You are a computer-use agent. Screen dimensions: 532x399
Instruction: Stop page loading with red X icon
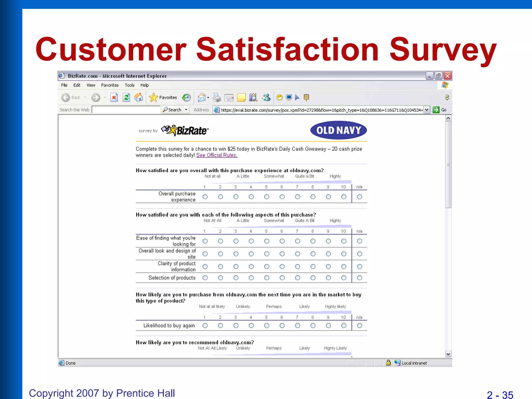[114, 97]
